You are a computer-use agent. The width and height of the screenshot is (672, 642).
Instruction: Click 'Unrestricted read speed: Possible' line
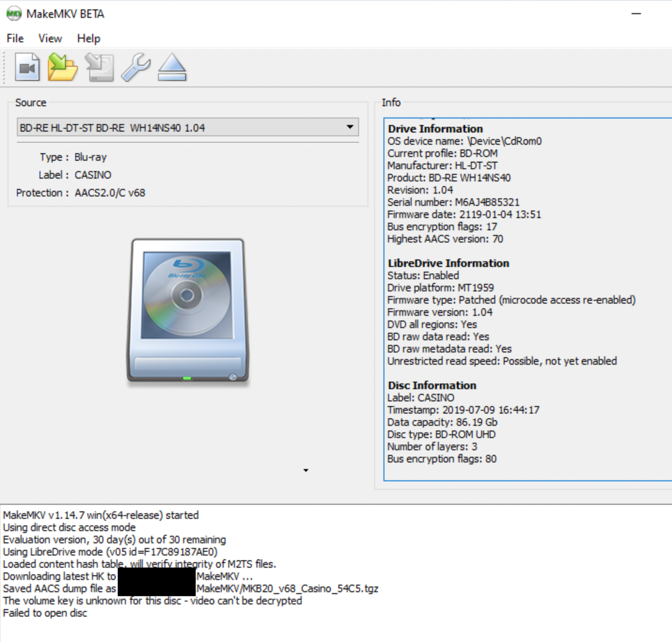[x=502, y=361]
